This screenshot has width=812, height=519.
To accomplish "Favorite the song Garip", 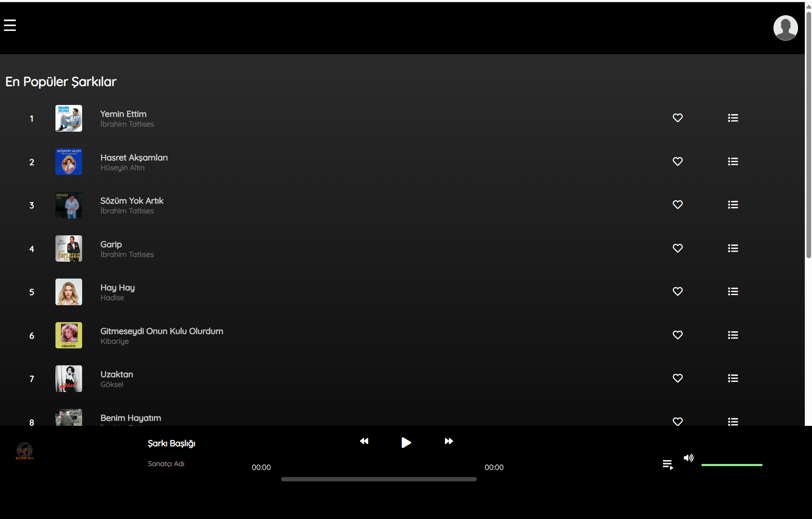I will pos(677,248).
